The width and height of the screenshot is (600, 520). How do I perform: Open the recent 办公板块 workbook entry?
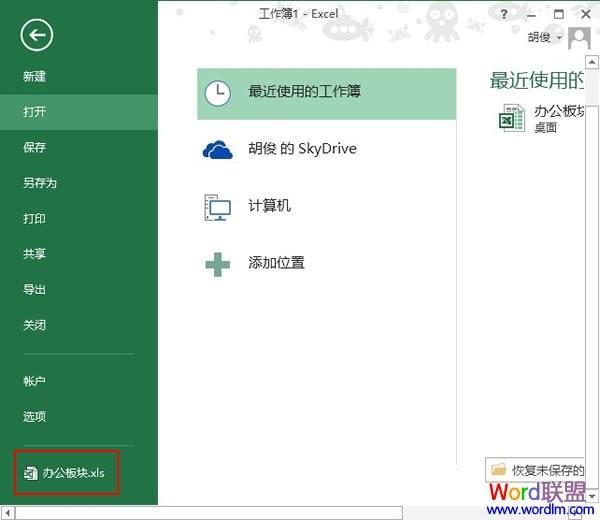point(541,119)
